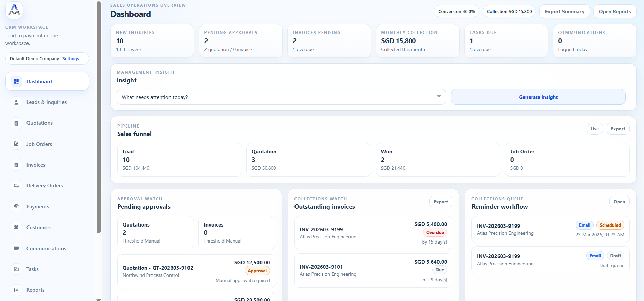Toggle the Live pill in Sales funnel
The height and width of the screenshot is (301, 644).
point(594,129)
